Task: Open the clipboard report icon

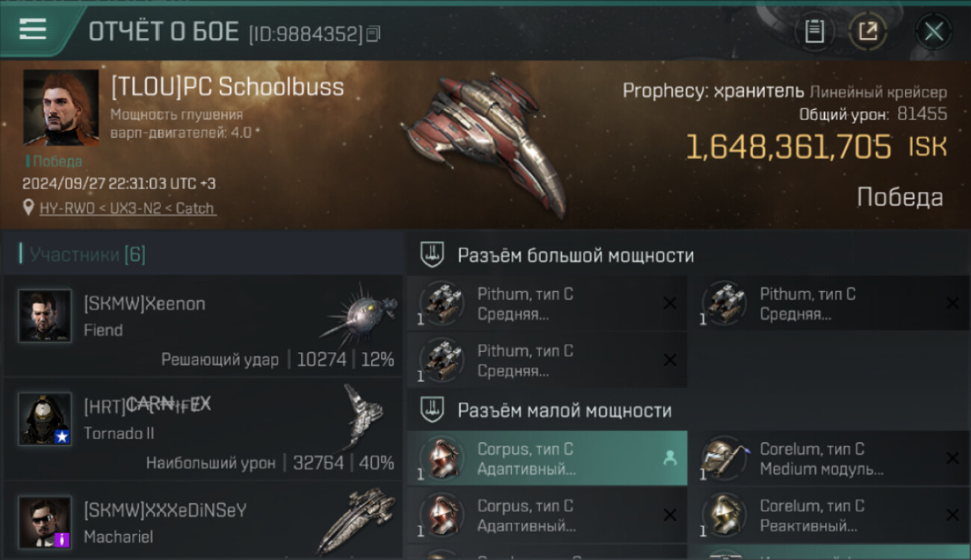Action: point(814,31)
